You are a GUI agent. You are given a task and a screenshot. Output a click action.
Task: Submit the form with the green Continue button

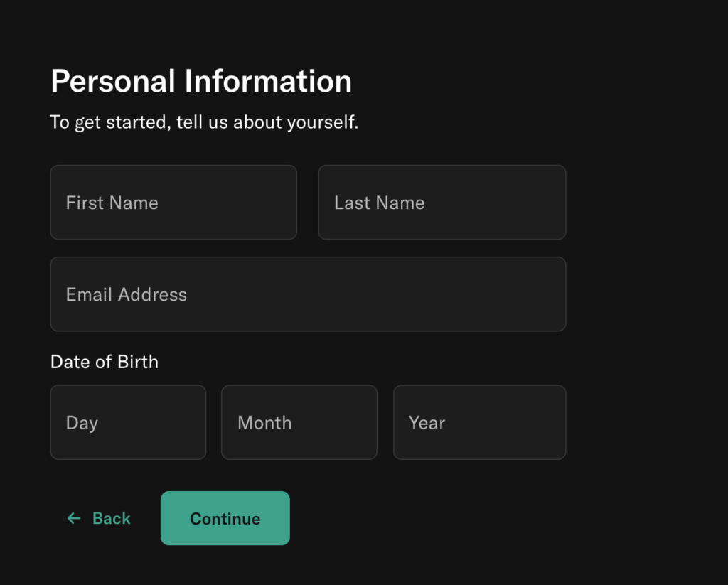click(225, 518)
